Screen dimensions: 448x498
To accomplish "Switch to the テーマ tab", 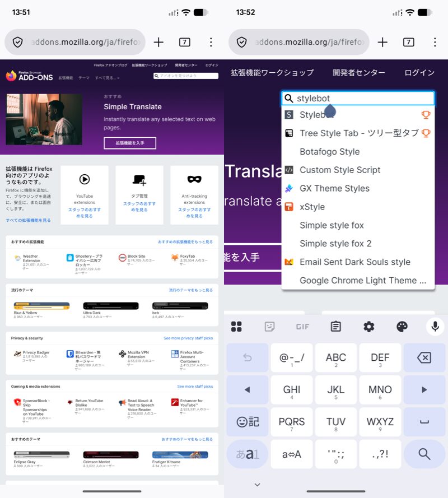I will tap(83, 79).
